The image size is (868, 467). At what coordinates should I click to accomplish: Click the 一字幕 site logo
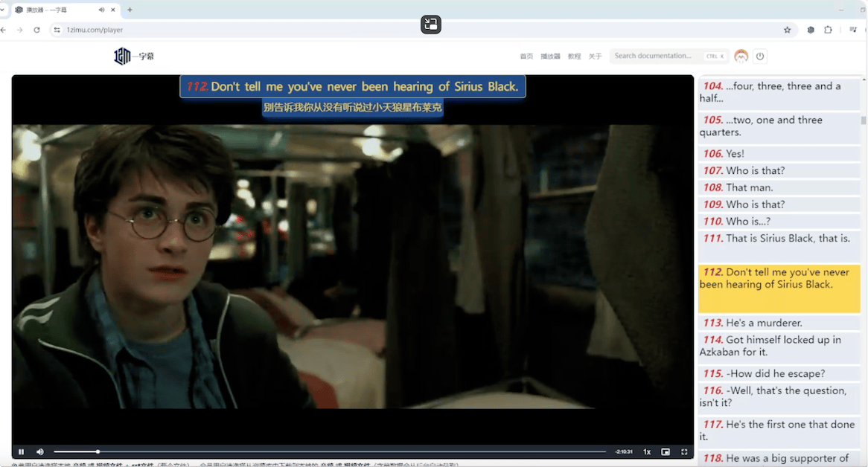(x=133, y=57)
